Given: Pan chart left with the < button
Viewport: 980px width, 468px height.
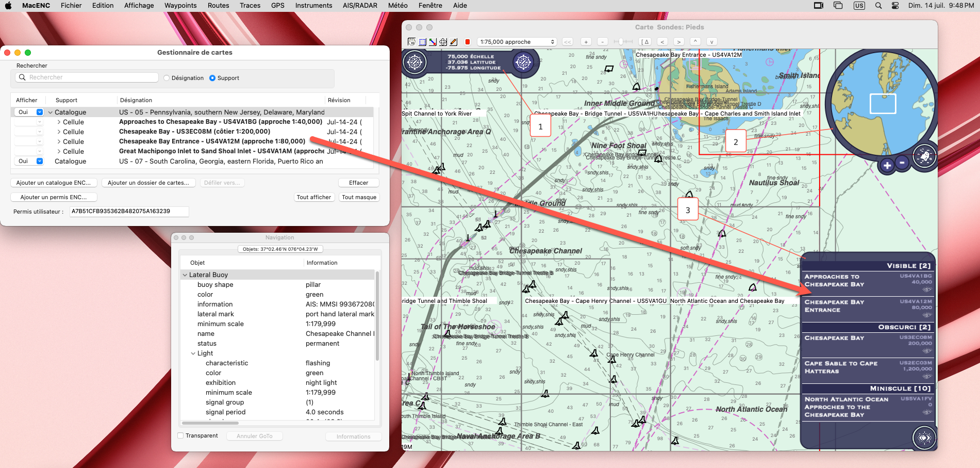Looking at the screenshot, I should tap(662, 42).
